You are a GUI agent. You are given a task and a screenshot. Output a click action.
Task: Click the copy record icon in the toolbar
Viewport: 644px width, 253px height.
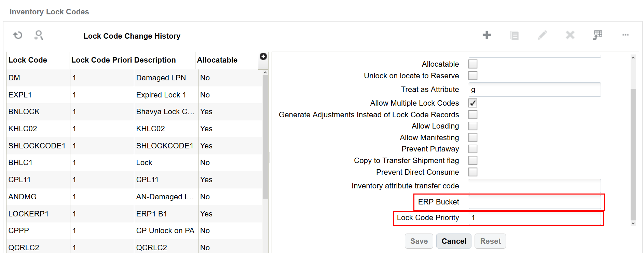click(x=514, y=35)
